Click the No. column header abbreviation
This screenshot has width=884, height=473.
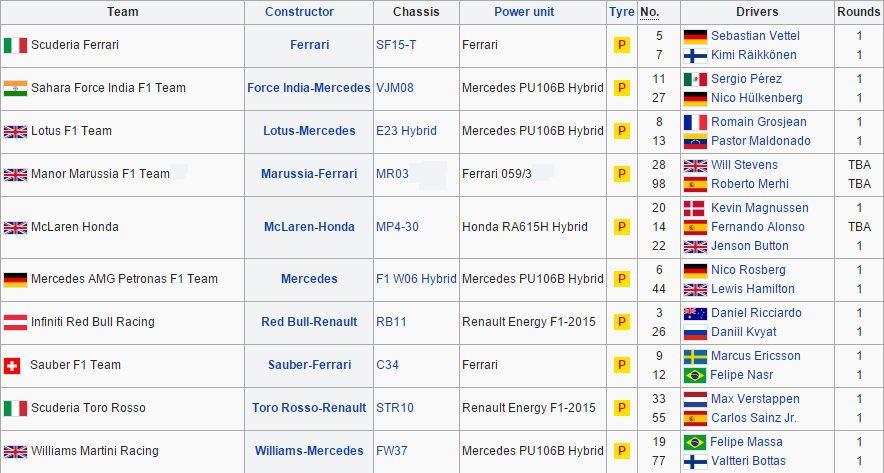click(649, 12)
